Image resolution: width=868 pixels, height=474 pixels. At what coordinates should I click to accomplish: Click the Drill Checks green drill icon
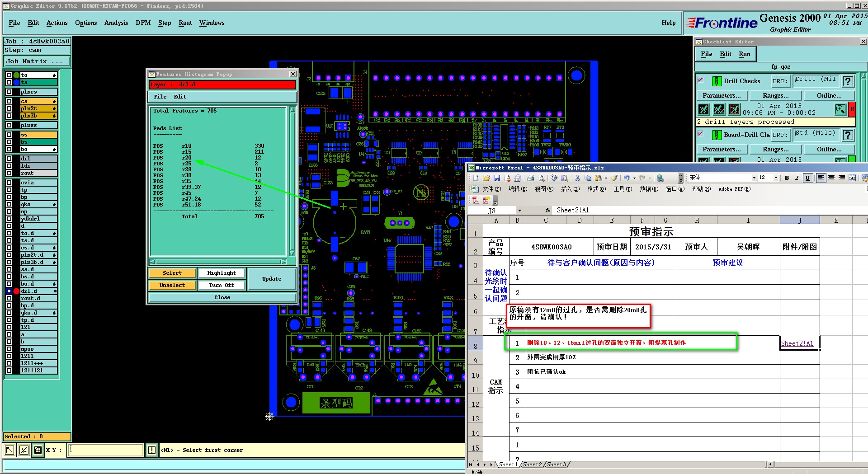click(717, 81)
